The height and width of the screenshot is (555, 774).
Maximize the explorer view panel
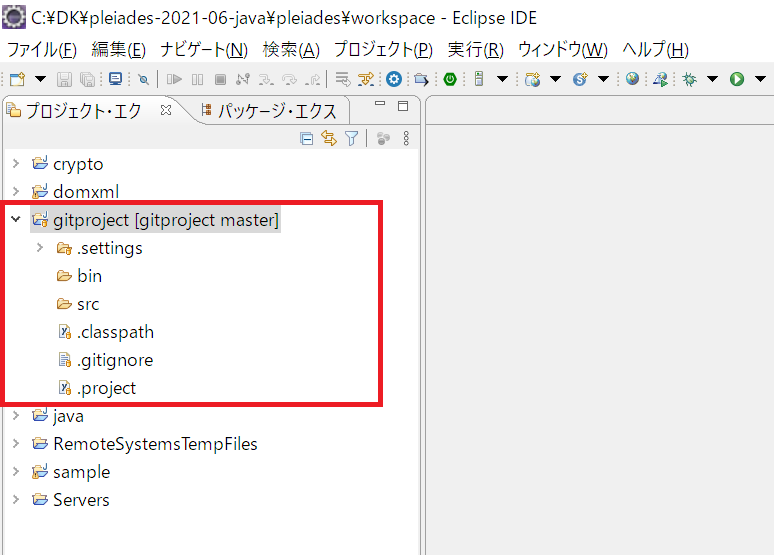[x=403, y=106]
